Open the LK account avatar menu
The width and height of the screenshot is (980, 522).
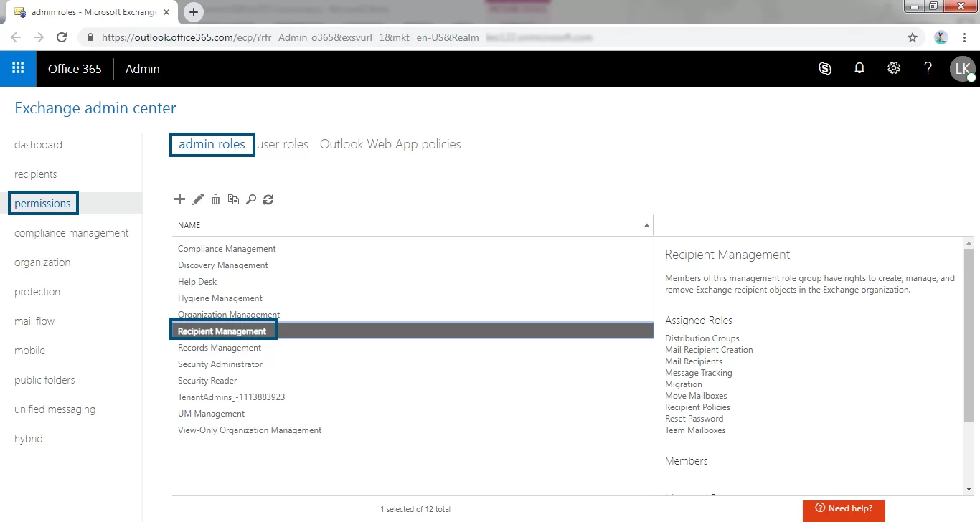[962, 69]
